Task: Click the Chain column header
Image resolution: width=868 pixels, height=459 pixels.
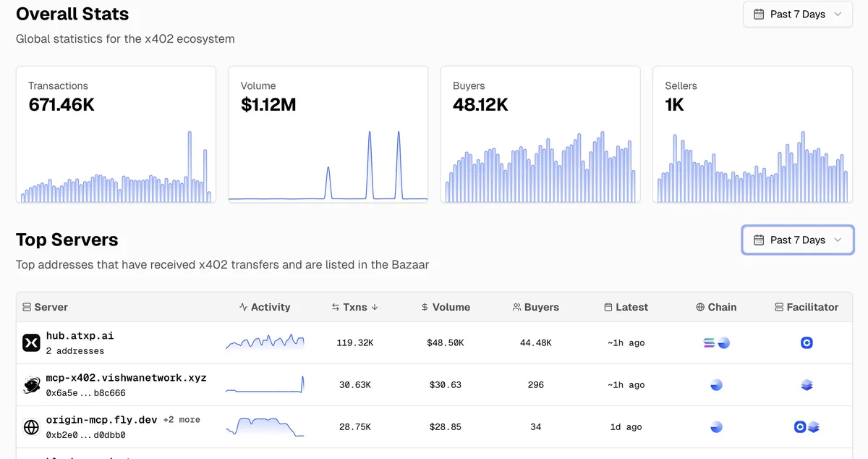Action: [x=716, y=307]
